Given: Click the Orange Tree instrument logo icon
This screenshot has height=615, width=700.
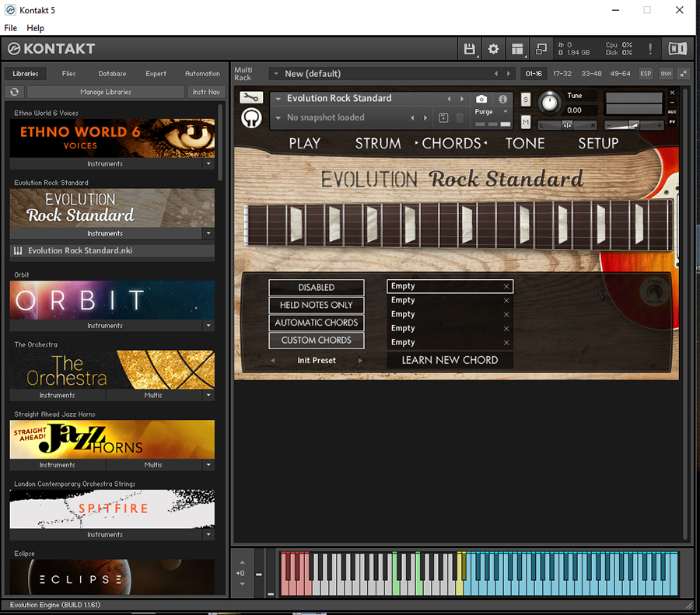Looking at the screenshot, I should (251, 118).
